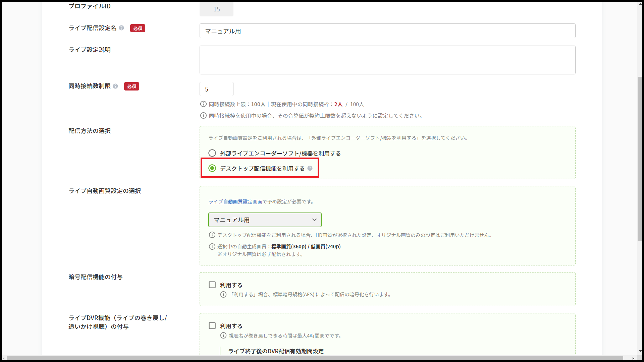Click horizontal scrollbar right arrow
This screenshot has width=644, height=362.
pyautogui.click(x=633, y=358)
